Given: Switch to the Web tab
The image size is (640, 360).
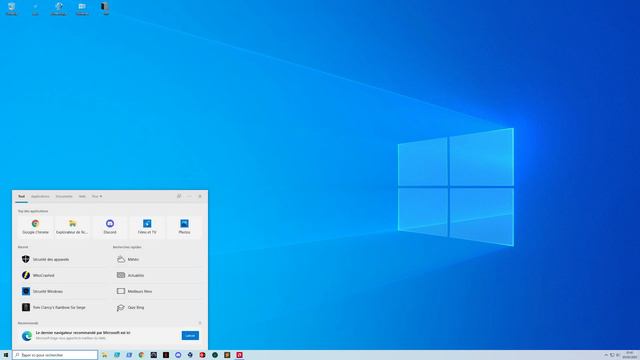Looking at the screenshot, I should [x=82, y=196].
